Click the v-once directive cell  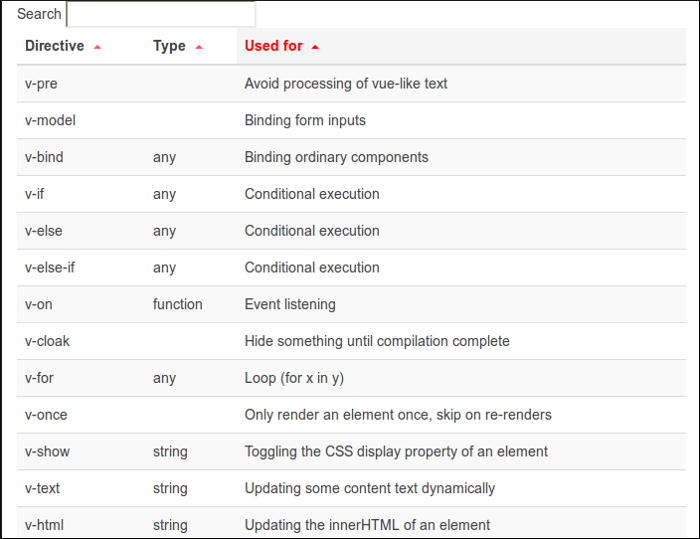tap(46, 415)
